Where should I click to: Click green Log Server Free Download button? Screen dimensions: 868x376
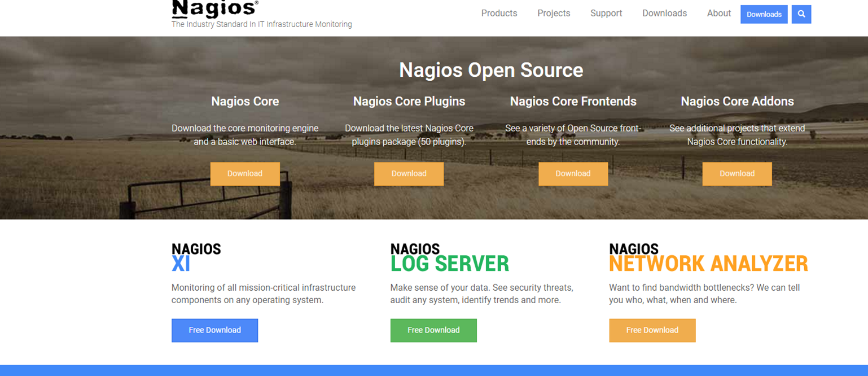[x=433, y=330]
